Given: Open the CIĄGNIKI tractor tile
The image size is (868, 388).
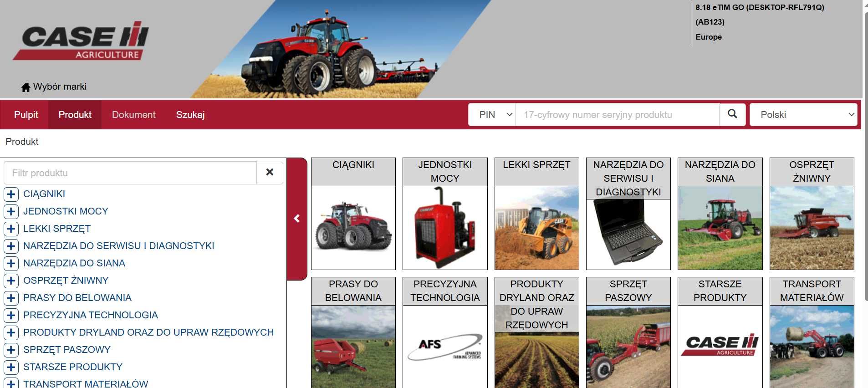Looking at the screenshot, I should (x=353, y=214).
